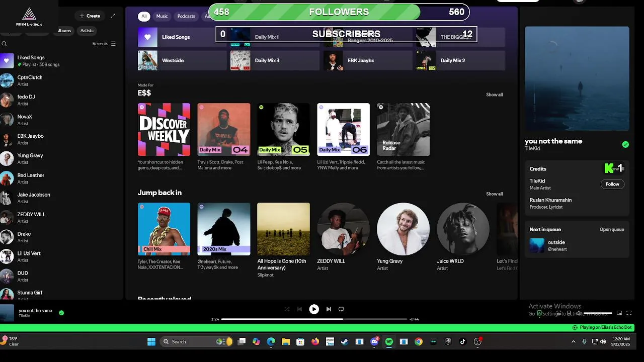Screen dimensions: 644x362
Task: Click the TileKid artist link under now-playing title
Action: [533, 149]
